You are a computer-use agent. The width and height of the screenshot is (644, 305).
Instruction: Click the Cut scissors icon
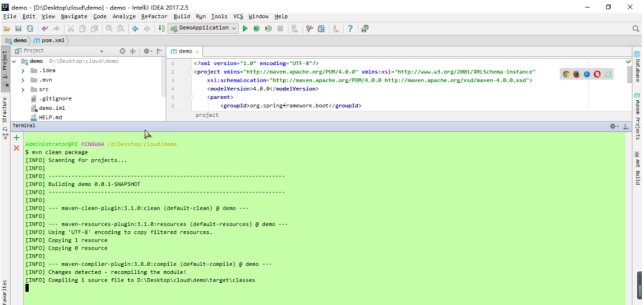(70, 29)
